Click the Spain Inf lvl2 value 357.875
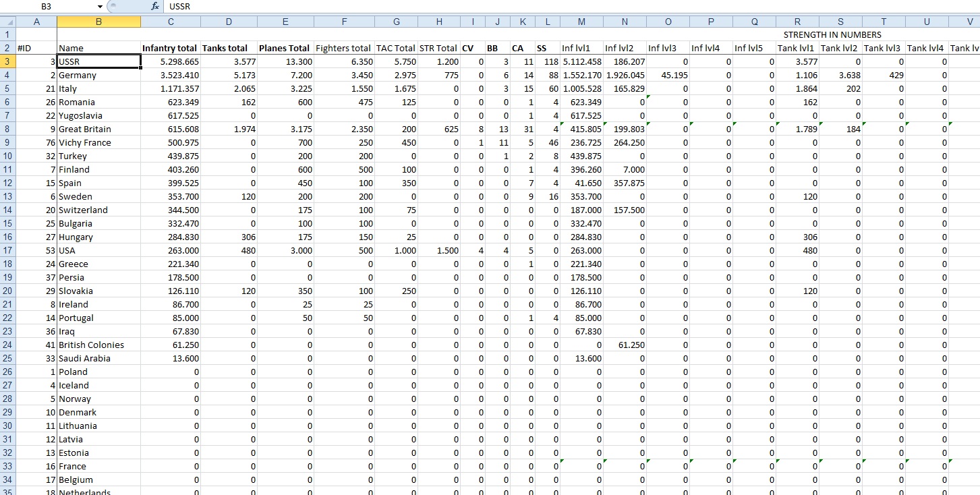 pyautogui.click(x=625, y=183)
